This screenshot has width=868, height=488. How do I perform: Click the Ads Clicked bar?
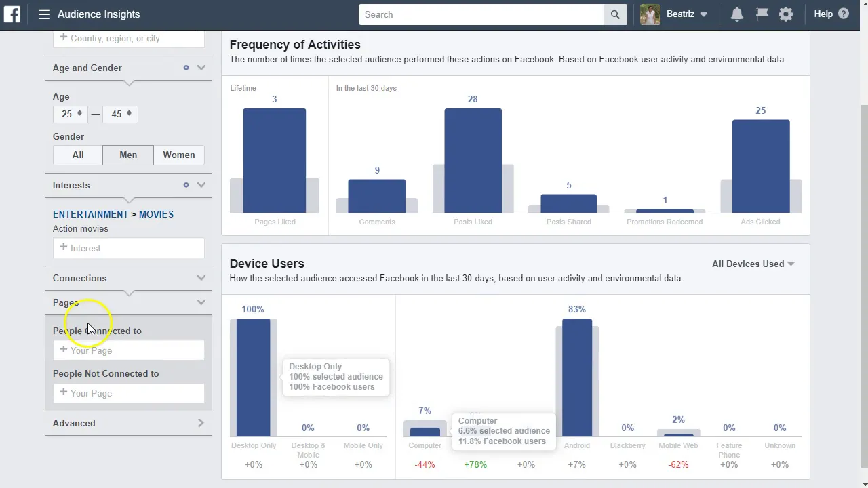tap(761, 166)
